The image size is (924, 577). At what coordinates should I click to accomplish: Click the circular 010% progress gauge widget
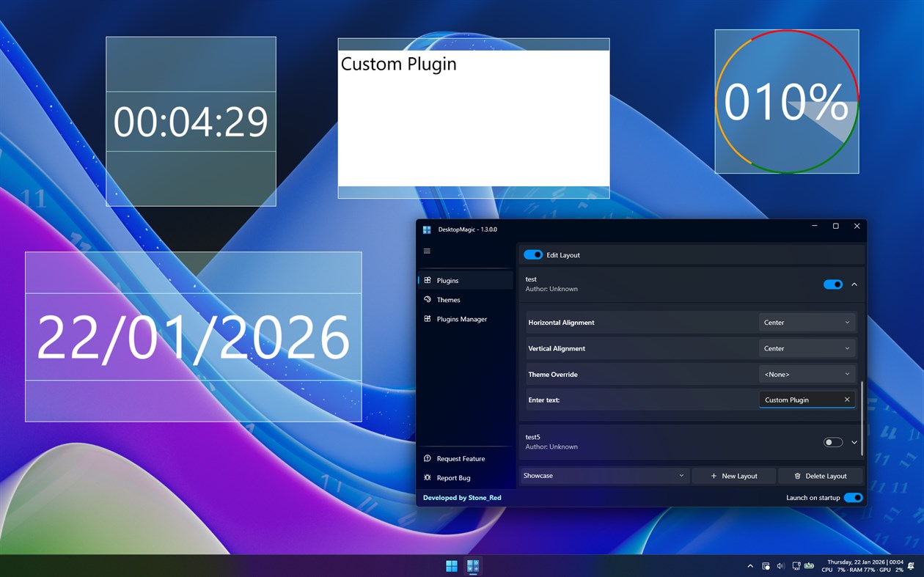pyautogui.click(x=786, y=100)
